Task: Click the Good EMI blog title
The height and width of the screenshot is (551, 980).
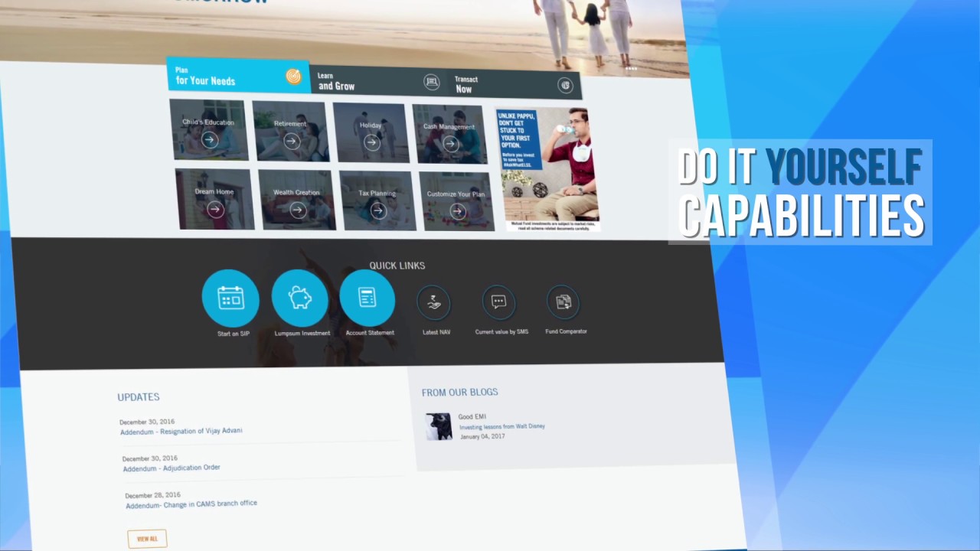Action: 472,417
